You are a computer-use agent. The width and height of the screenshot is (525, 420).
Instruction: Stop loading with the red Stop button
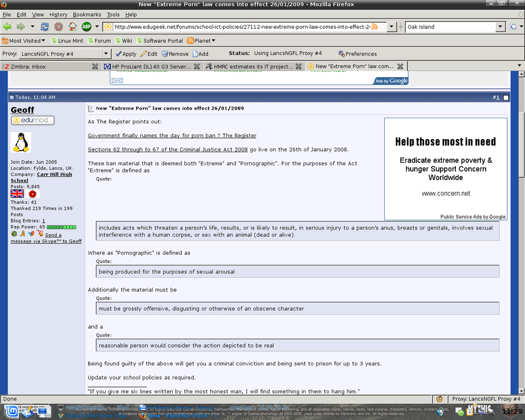pos(59,27)
